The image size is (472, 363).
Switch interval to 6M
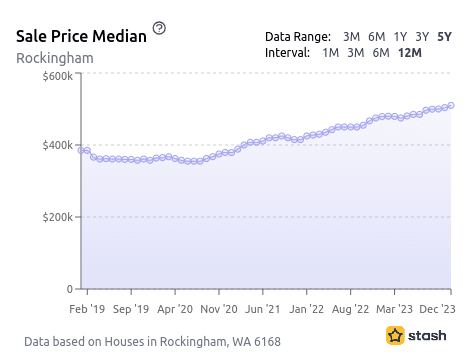(381, 53)
